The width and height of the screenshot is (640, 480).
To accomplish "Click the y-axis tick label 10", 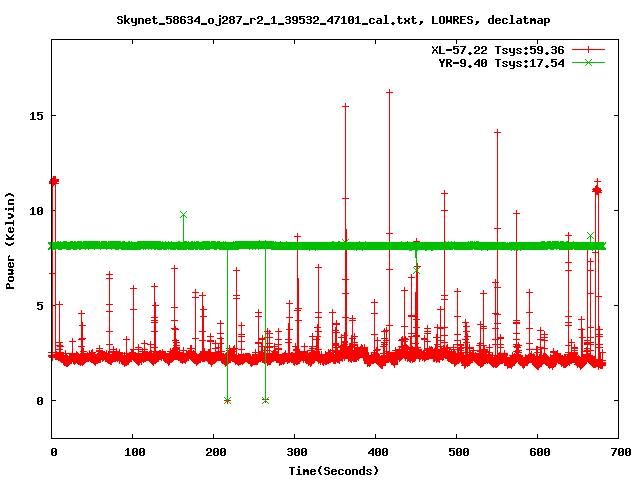I will pyautogui.click(x=36, y=211).
